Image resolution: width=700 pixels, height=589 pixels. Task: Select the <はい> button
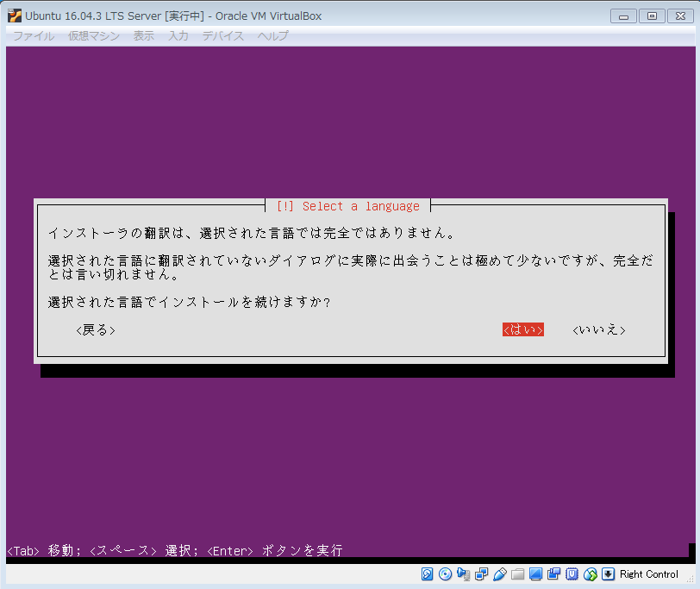tap(522, 330)
